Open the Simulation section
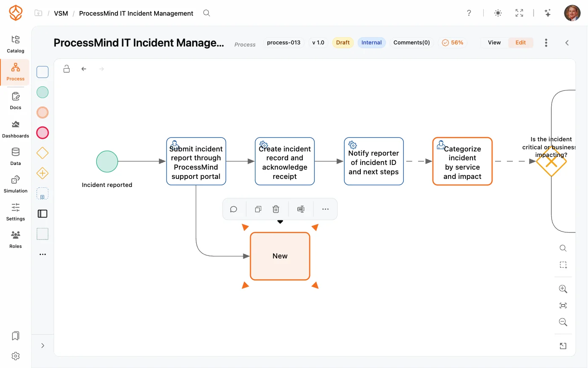588x368 pixels. point(16,184)
